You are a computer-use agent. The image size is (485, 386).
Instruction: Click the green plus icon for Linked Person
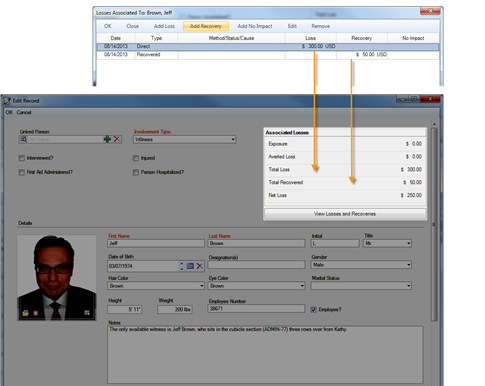pyautogui.click(x=107, y=139)
